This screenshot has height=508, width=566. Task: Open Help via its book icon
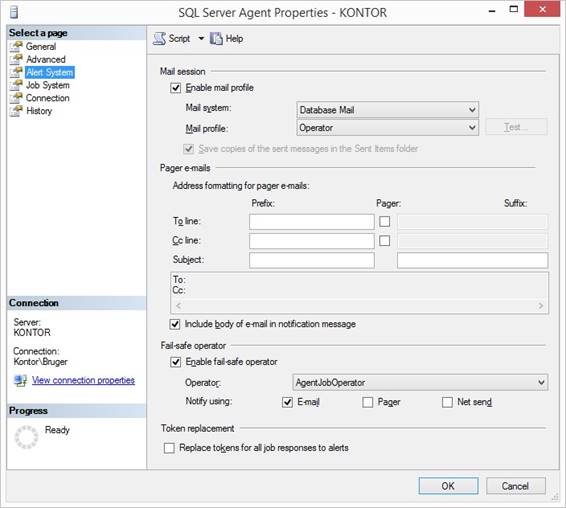point(216,38)
